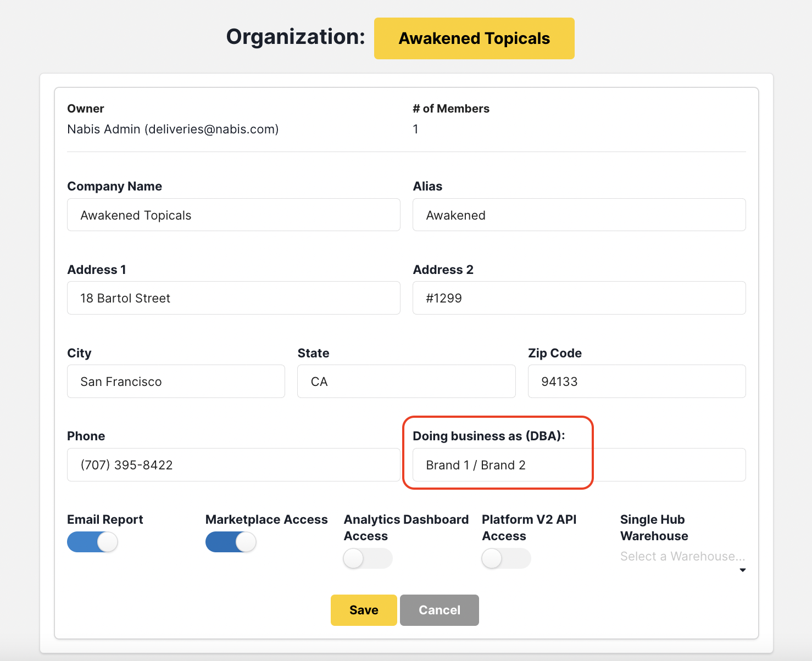Toggle the Email Report switch
The width and height of the screenshot is (812, 661).
[x=92, y=542]
